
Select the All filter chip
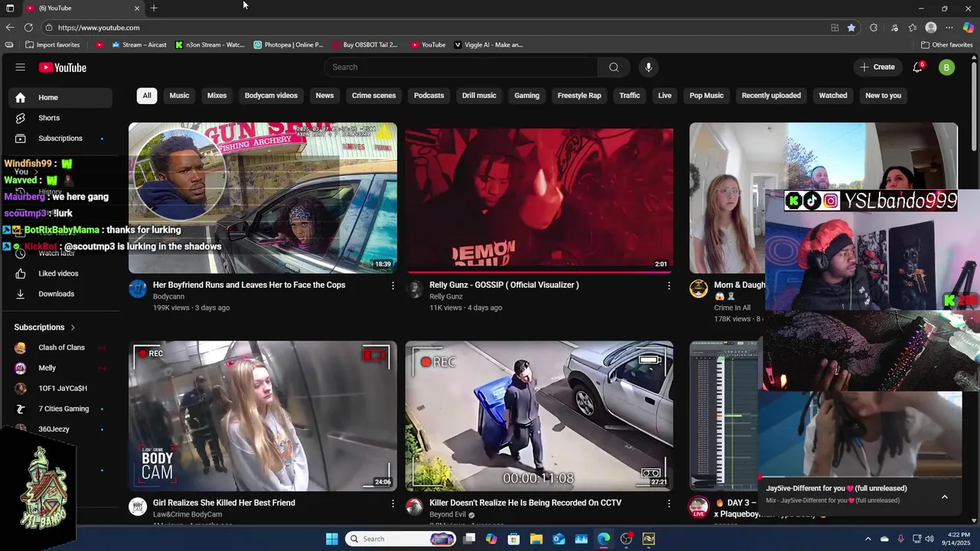pos(147,96)
